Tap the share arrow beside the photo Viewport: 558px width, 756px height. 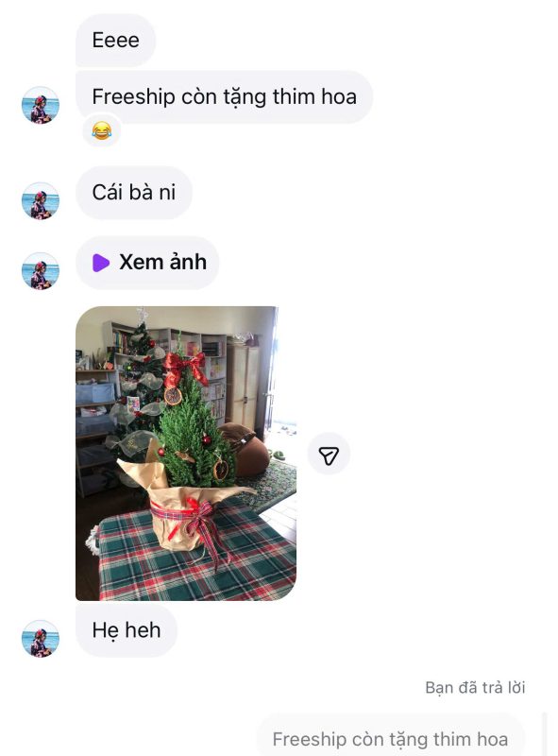(x=329, y=455)
